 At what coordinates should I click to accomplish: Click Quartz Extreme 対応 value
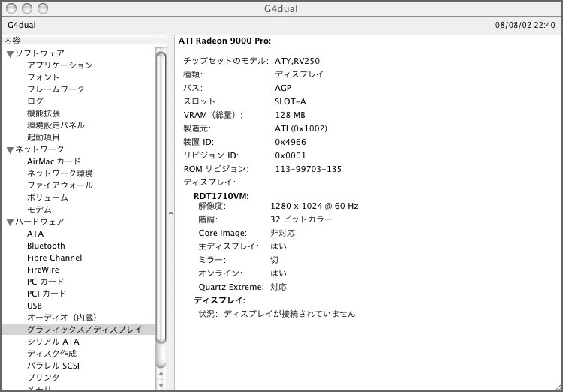click(x=278, y=288)
